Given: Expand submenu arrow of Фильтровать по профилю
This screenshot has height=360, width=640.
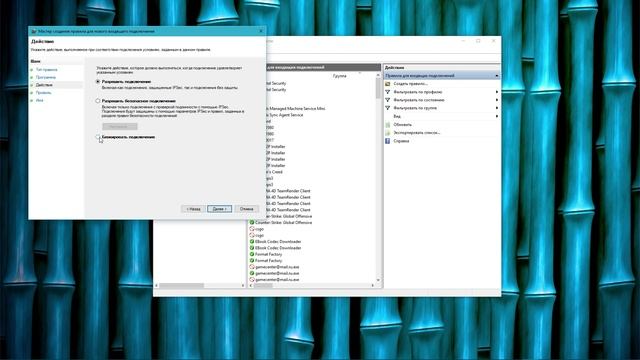Looking at the screenshot, I should (x=497, y=92).
